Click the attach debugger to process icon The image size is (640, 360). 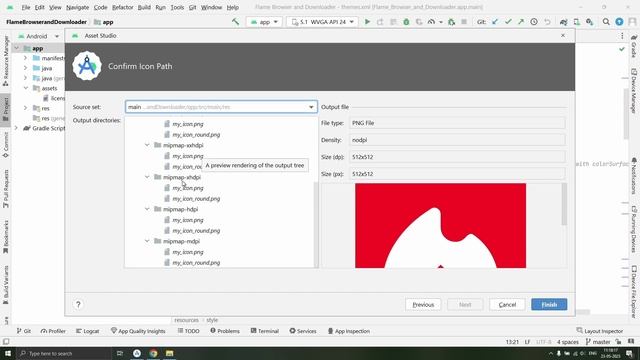[451, 22]
